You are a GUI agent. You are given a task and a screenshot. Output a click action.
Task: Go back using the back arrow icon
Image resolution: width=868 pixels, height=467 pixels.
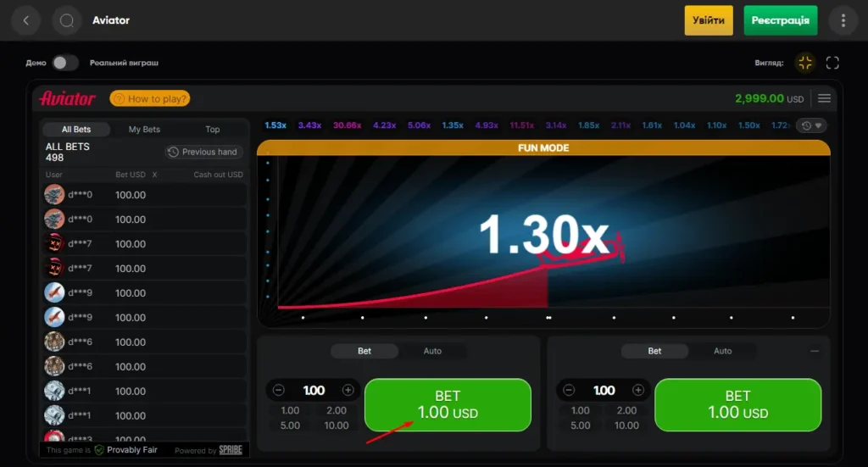tap(26, 20)
